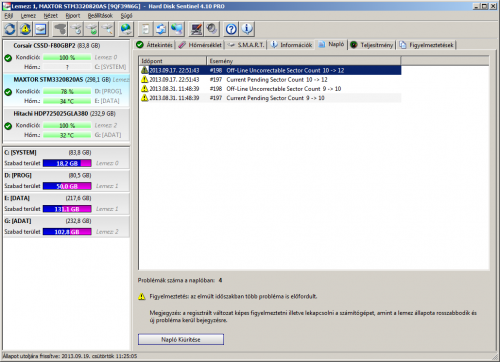Click the disk window toolbar icon
The width and height of the screenshot is (500, 362).
click(41, 29)
